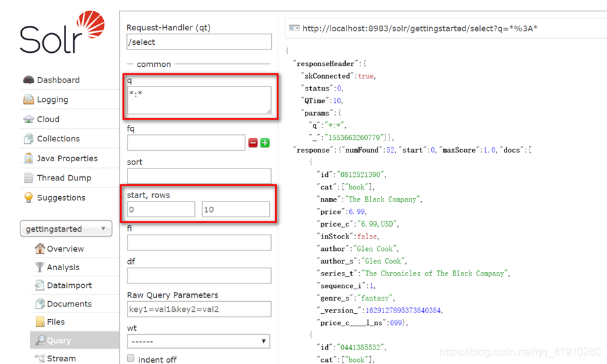The height and width of the screenshot is (364, 607).
Task: Click the "price_c":"6.99,USD" entry
Action: pyautogui.click(x=357, y=225)
